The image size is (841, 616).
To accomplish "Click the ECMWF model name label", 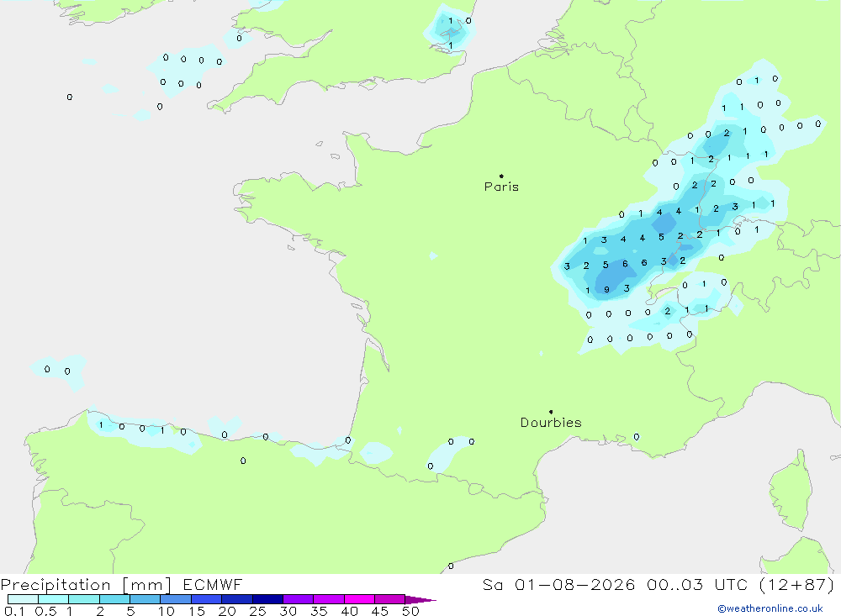I will coord(213,584).
